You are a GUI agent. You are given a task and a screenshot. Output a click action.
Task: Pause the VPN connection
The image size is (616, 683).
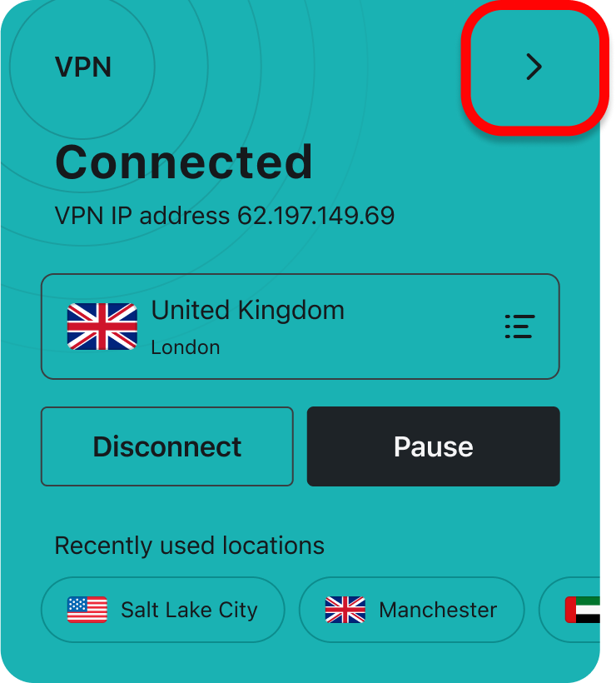click(x=433, y=446)
